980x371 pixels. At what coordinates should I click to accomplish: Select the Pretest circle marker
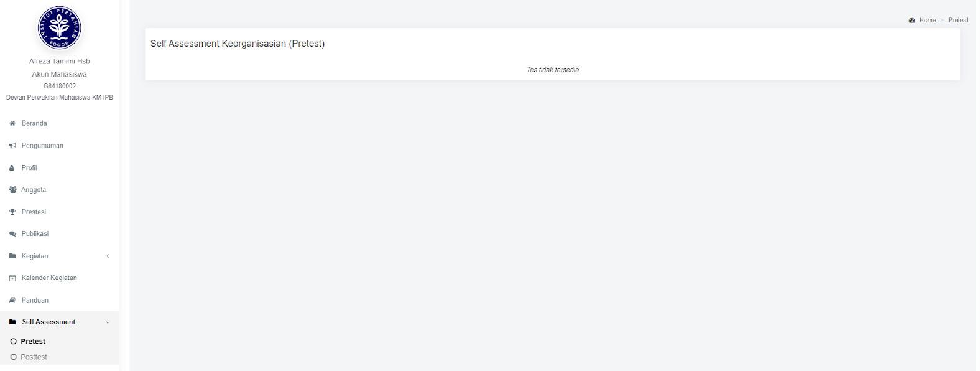coord(13,342)
